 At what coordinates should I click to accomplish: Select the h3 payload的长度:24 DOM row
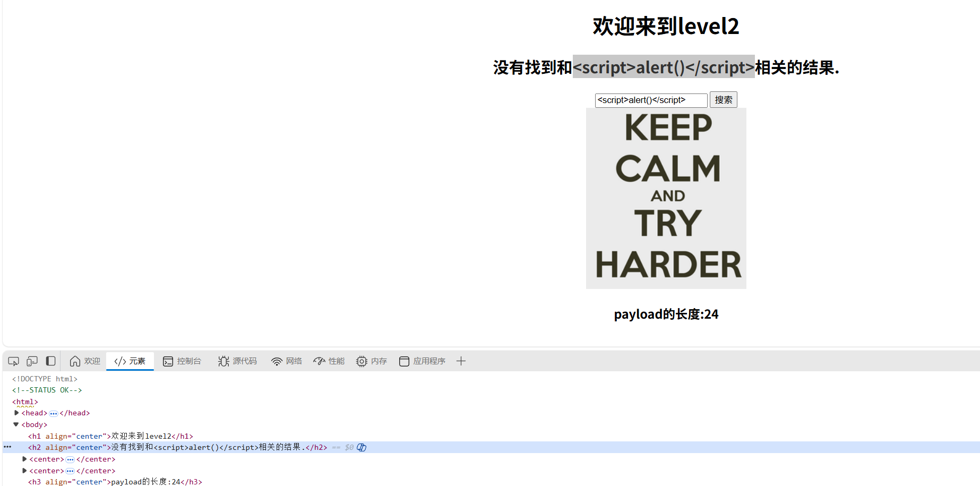tap(115, 482)
